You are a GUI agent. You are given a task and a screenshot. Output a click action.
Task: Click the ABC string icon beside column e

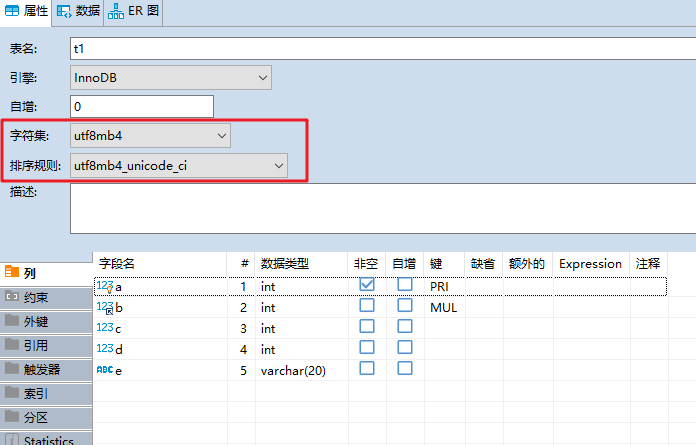point(105,369)
